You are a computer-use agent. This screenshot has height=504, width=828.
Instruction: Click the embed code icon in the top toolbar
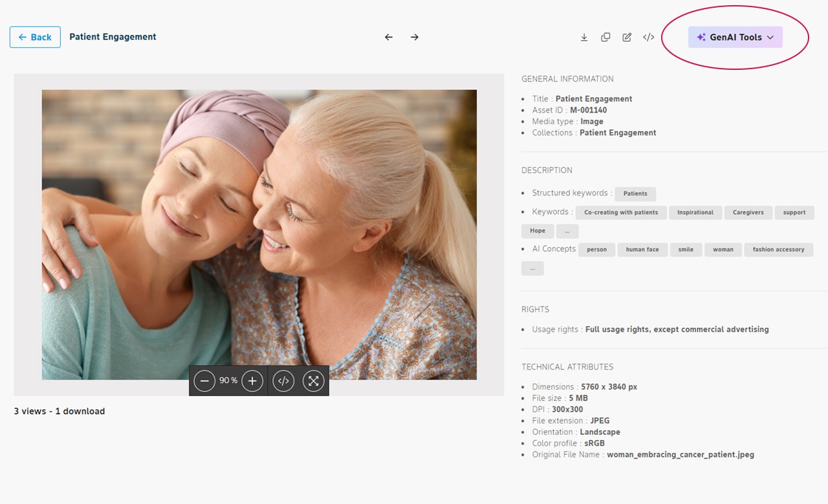649,37
